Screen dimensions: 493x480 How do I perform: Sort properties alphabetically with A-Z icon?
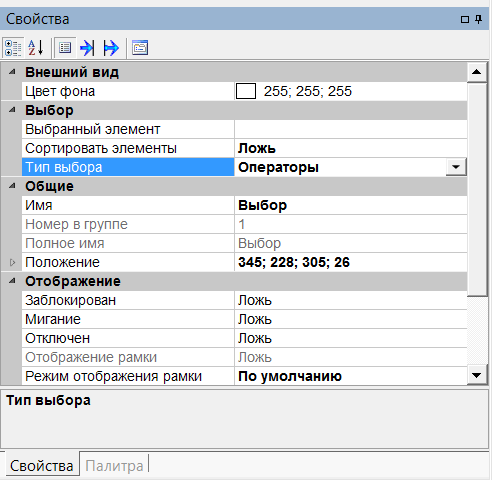36,48
